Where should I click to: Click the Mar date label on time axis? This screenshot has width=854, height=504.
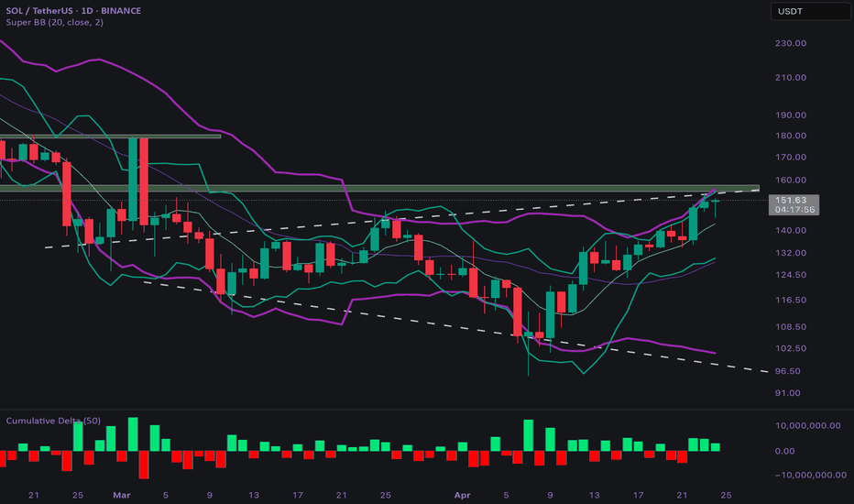tap(122, 495)
